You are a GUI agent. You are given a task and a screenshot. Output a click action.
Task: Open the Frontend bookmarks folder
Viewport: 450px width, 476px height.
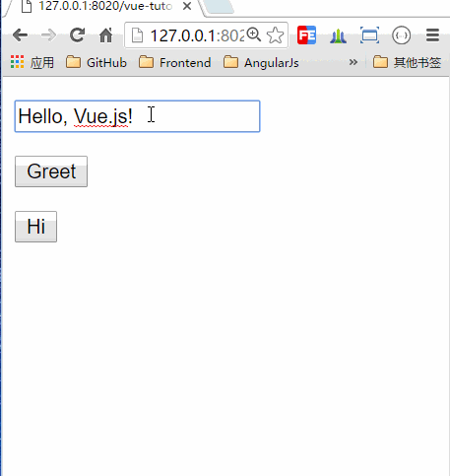coord(174,62)
